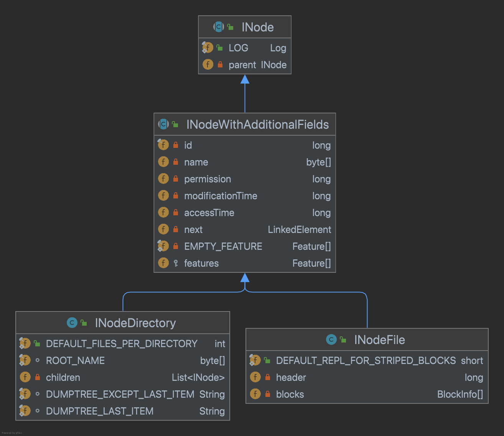The height and width of the screenshot is (436, 504).
Task: Select the children field in INodeDirectory
Action: tap(63, 377)
